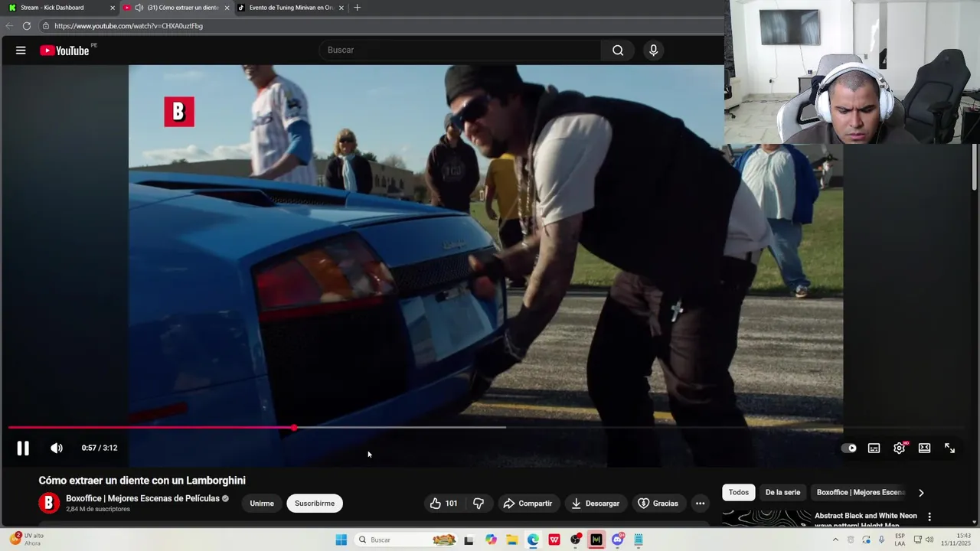Close the Kick Dashboard tab
The image size is (980, 551).
click(x=113, y=8)
